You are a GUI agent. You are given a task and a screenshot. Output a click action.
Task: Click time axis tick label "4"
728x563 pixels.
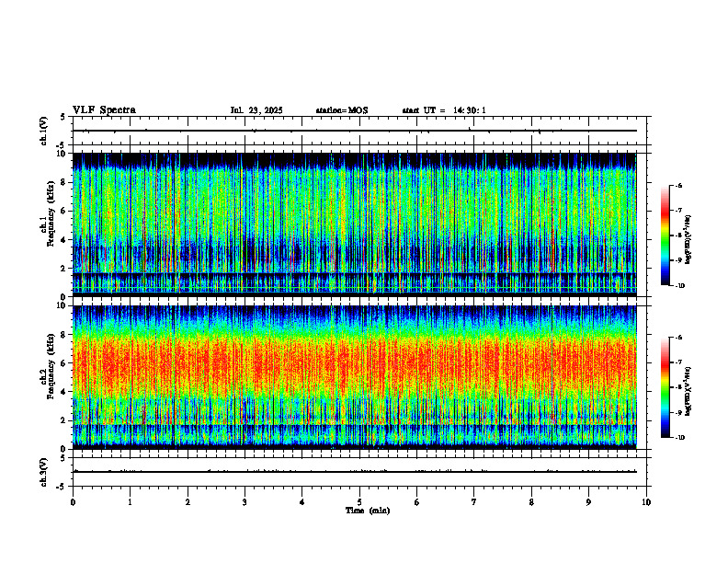click(x=302, y=502)
